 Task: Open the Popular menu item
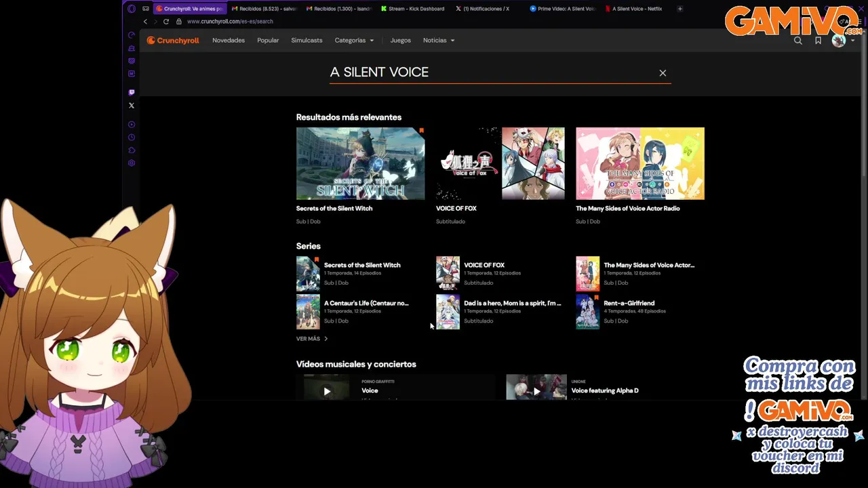268,41
